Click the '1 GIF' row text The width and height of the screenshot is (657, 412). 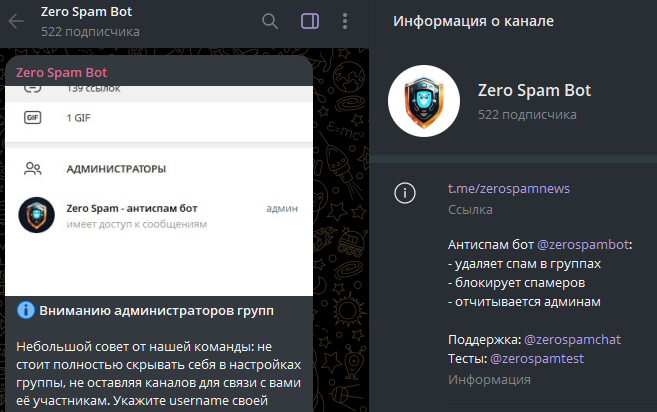(78, 118)
